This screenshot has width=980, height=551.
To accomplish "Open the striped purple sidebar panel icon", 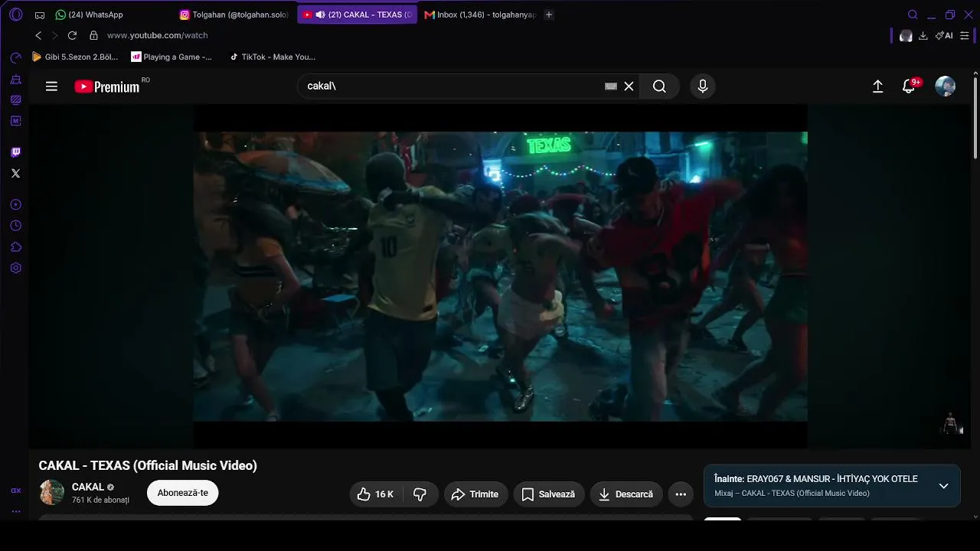I will tap(15, 99).
